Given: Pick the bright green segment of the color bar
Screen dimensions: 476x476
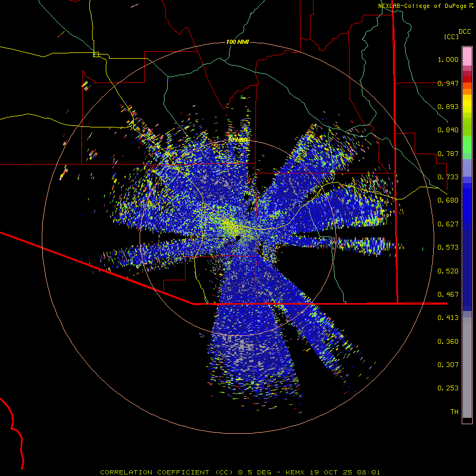Looking at the screenshot, I should 467,144.
